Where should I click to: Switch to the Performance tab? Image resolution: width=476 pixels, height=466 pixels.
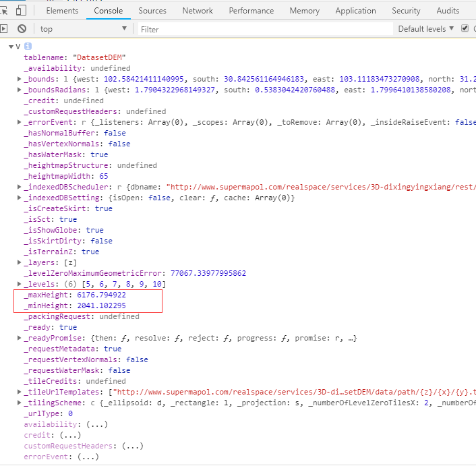(x=251, y=11)
